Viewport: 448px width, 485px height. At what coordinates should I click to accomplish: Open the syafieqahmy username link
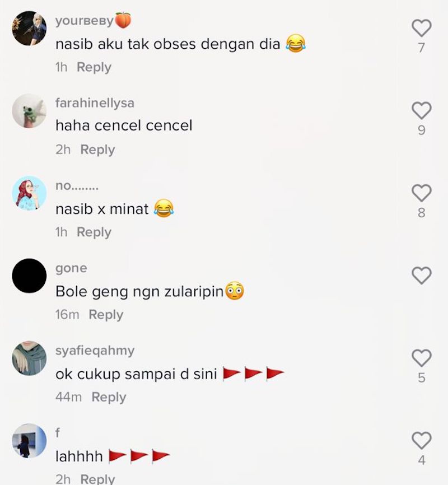(x=95, y=351)
